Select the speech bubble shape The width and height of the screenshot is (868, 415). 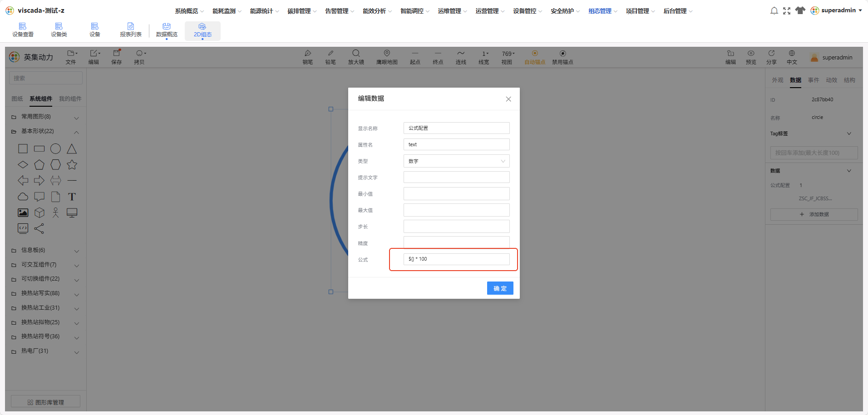click(x=39, y=197)
